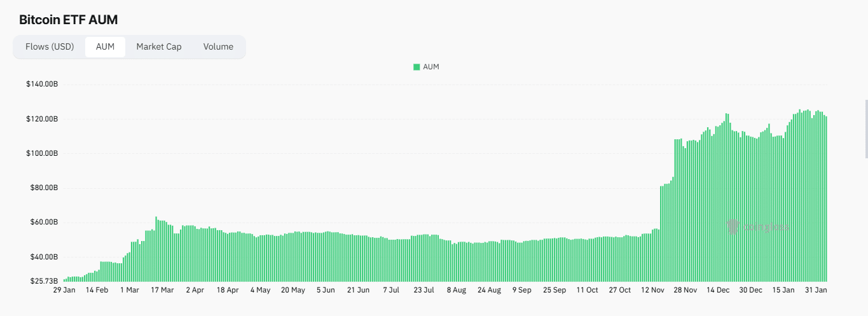This screenshot has height=316, width=868.
Task: Select the 12 Nov date label
Action: coord(652,290)
